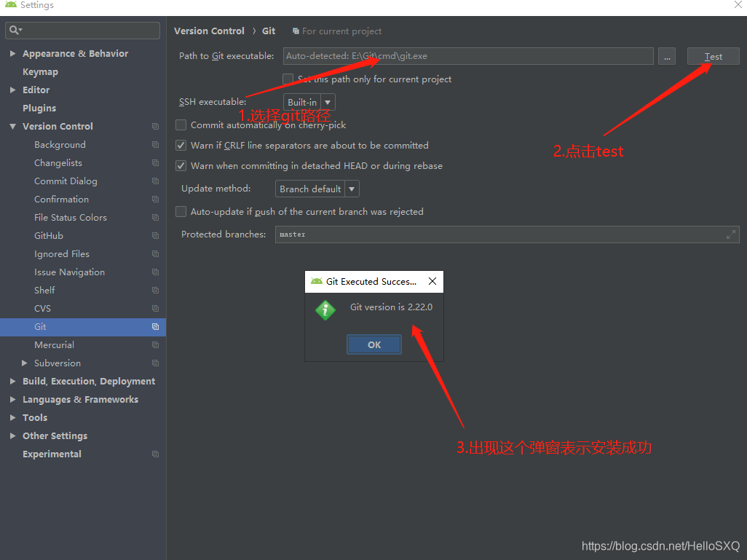Open Mercurial settings page
Image resolution: width=747 pixels, height=560 pixels.
[x=55, y=344]
